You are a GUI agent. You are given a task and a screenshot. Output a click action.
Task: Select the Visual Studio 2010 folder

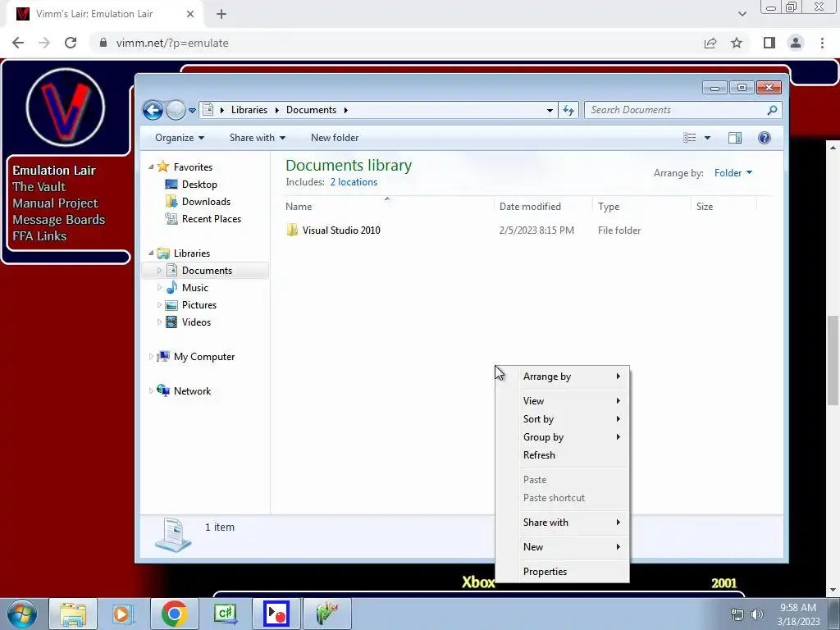point(341,231)
